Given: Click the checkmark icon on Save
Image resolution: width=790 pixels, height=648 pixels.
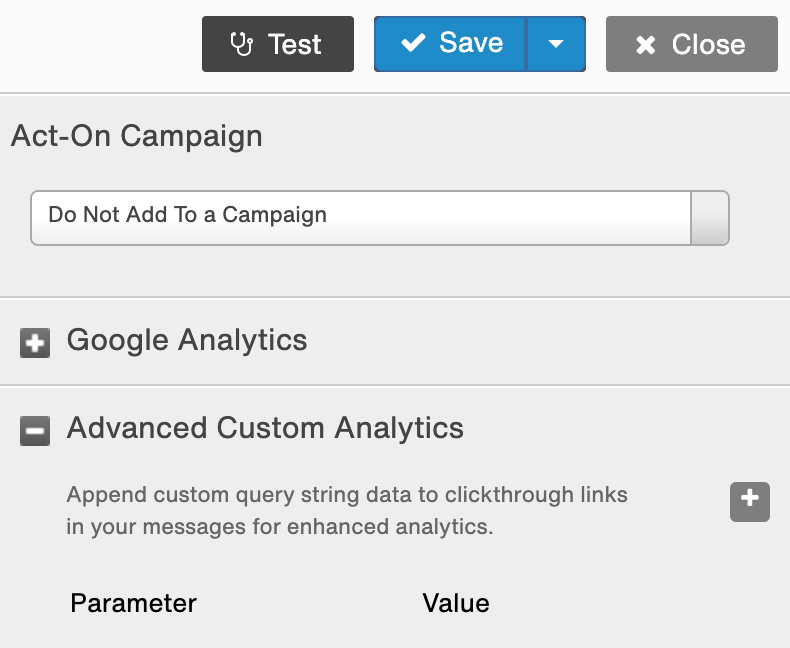Looking at the screenshot, I should [413, 43].
